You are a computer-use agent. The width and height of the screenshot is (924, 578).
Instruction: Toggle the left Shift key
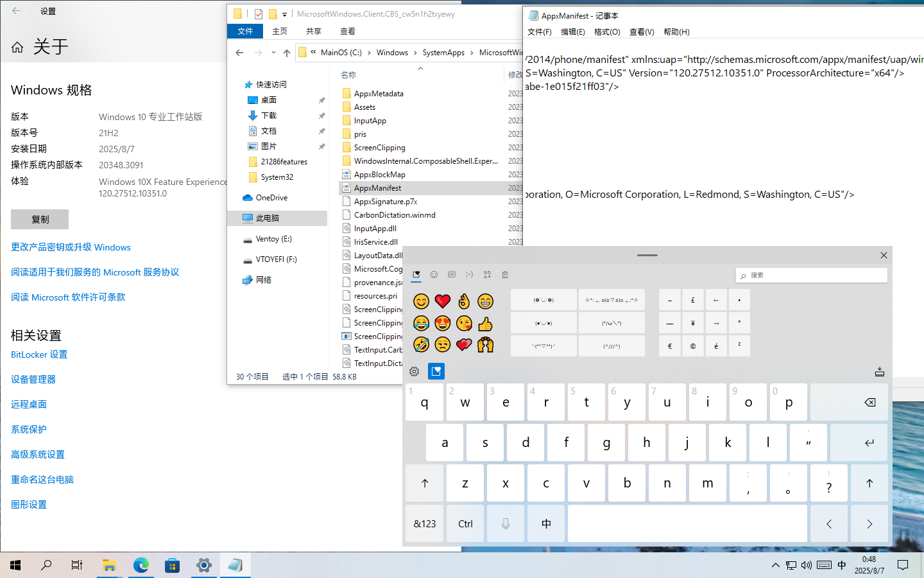pyautogui.click(x=424, y=484)
